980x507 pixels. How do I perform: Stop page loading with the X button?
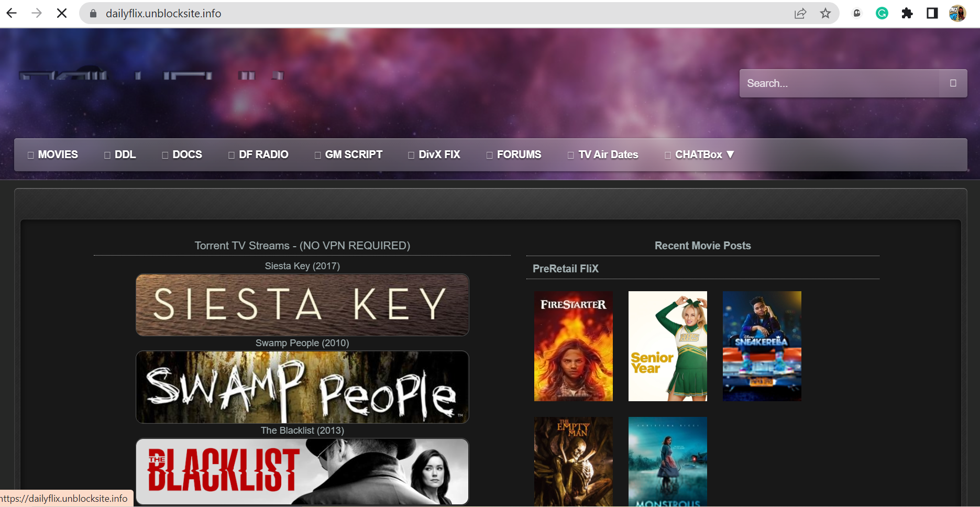[x=62, y=13]
